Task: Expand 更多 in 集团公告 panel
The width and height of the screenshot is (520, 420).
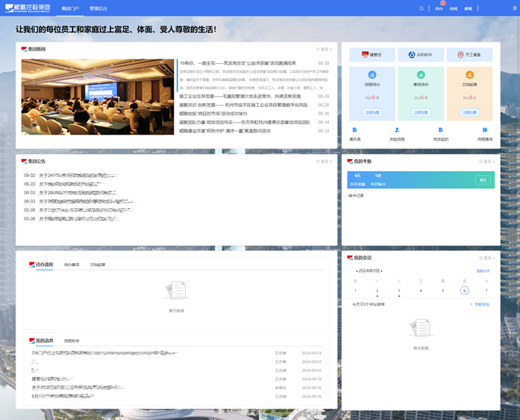Action: 323,161
